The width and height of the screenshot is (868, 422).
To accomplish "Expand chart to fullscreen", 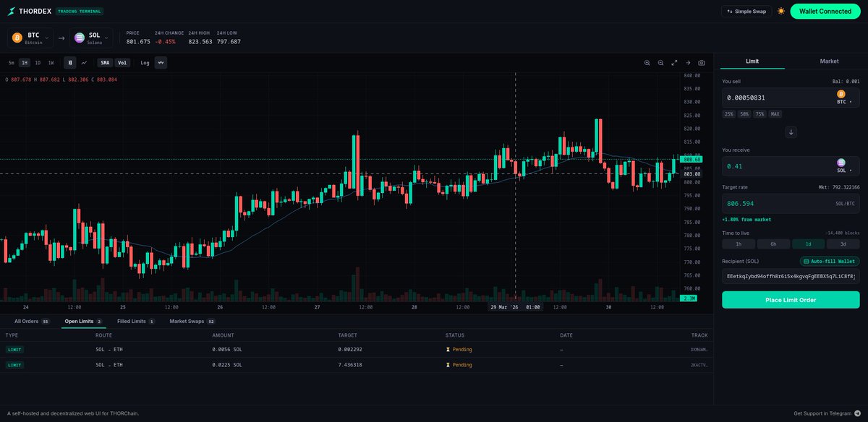I will tap(674, 63).
